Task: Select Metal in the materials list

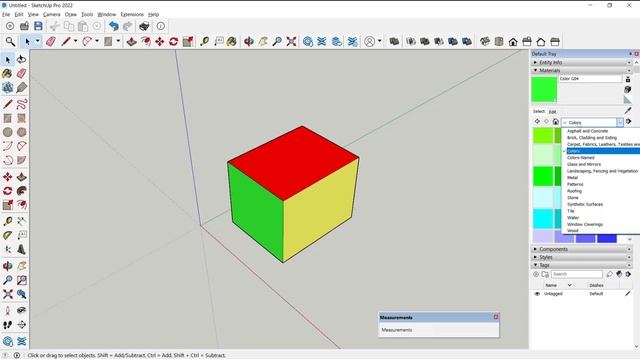Action: [572, 178]
